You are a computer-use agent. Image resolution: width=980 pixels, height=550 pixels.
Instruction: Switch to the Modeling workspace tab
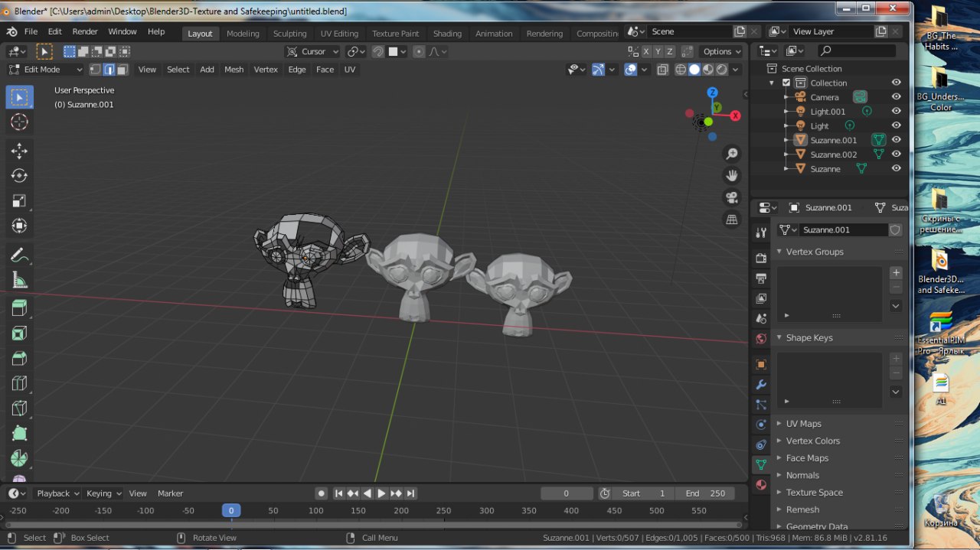(243, 34)
